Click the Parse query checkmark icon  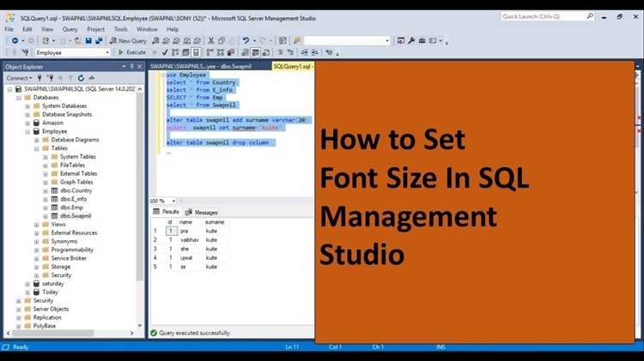coord(161,52)
